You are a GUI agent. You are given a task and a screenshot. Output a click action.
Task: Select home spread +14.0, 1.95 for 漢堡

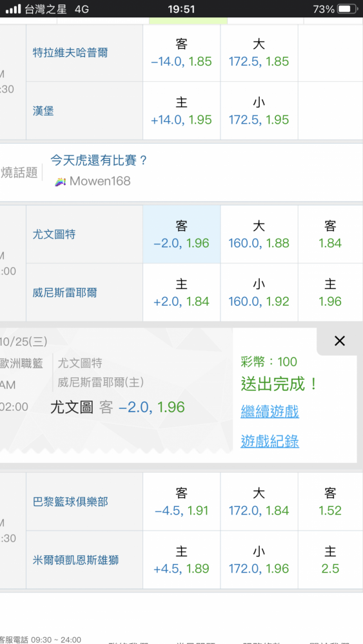[181, 111]
